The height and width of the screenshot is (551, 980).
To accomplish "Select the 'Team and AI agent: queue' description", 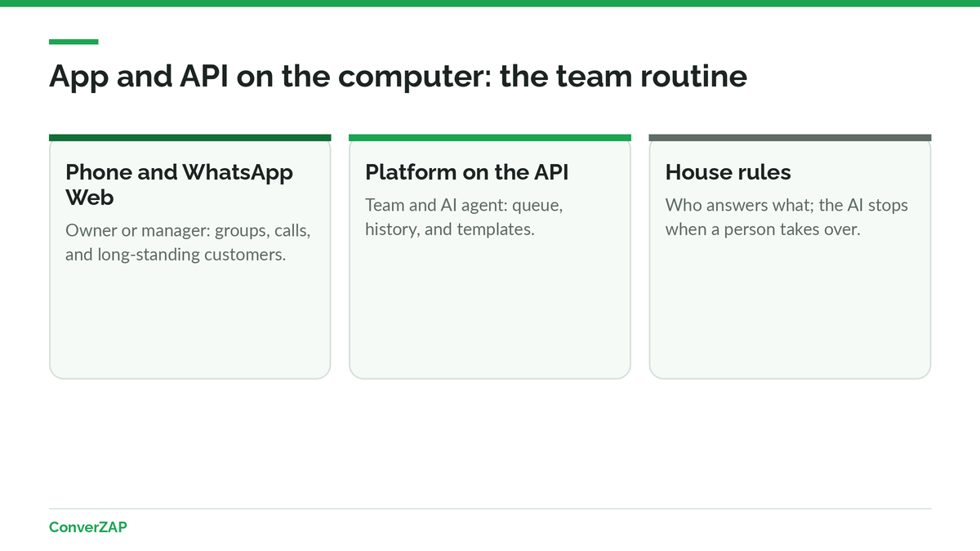I will (x=464, y=217).
